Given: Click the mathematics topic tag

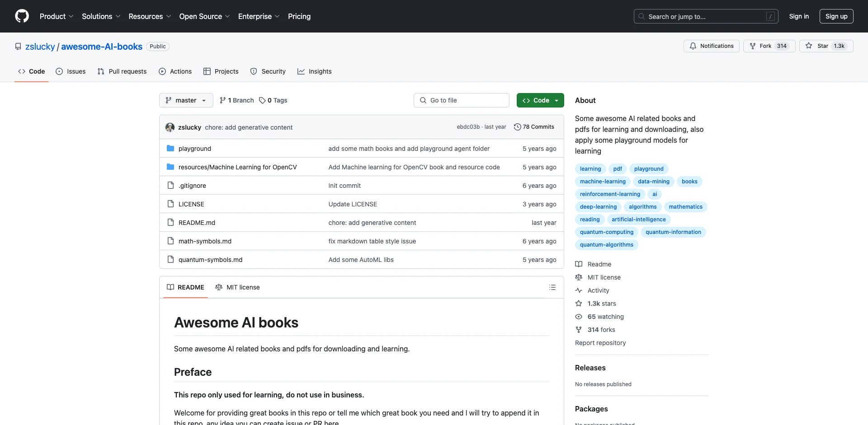Looking at the screenshot, I should point(685,207).
